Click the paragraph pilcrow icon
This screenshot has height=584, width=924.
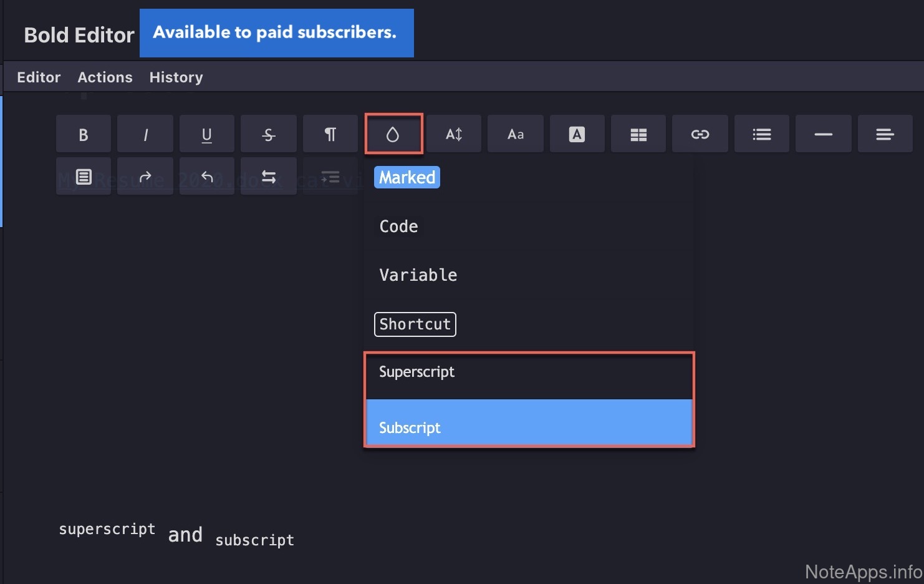[330, 134]
